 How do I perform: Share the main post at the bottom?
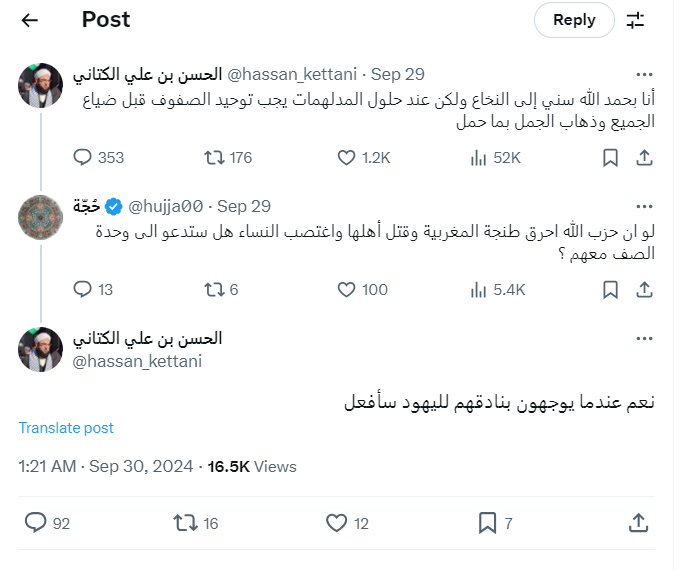click(638, 522)
